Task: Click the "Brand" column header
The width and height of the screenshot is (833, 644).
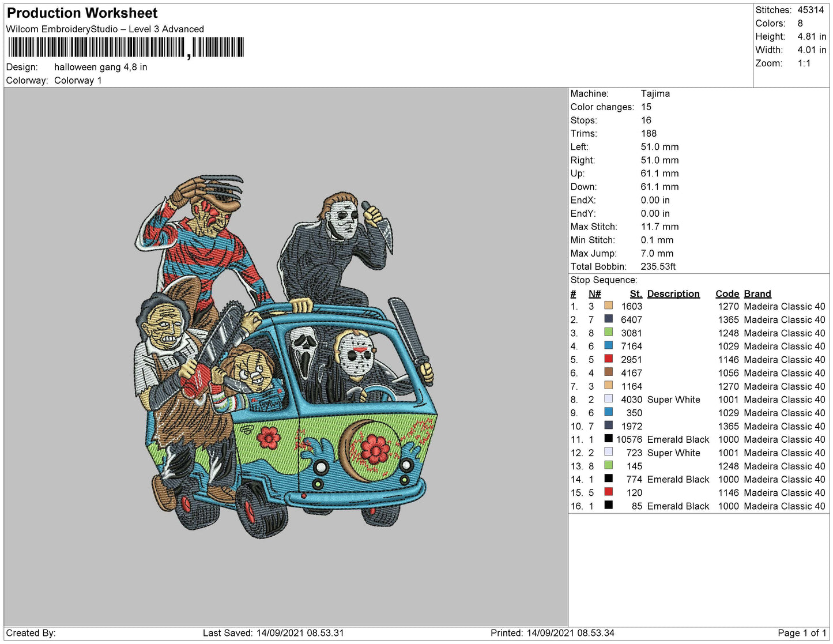Action: point(757,293)
